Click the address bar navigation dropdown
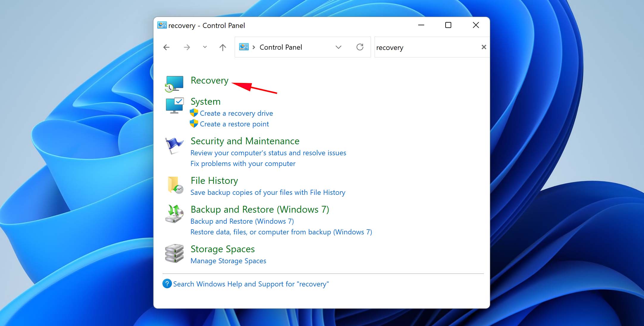Viewport: 644px width, 326px height. 339,47
